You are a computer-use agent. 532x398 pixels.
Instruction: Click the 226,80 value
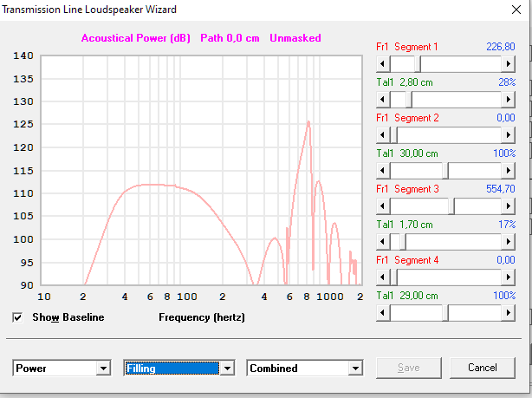tap(501, 47)
